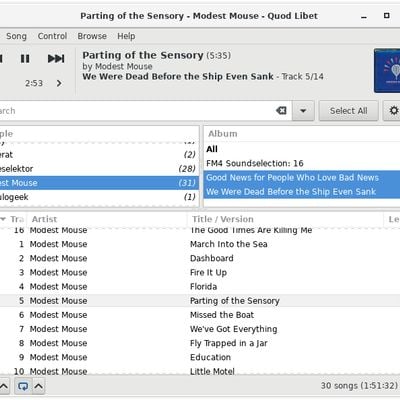400x400 pixels.
Task: Clear the search field with the backspace icon
Action: point(281,110)
